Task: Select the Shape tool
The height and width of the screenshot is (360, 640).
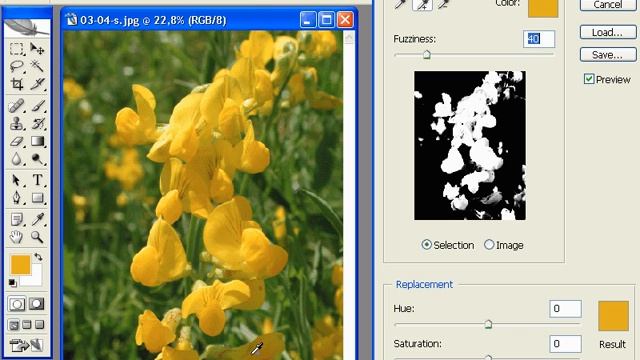Action: 37,198
